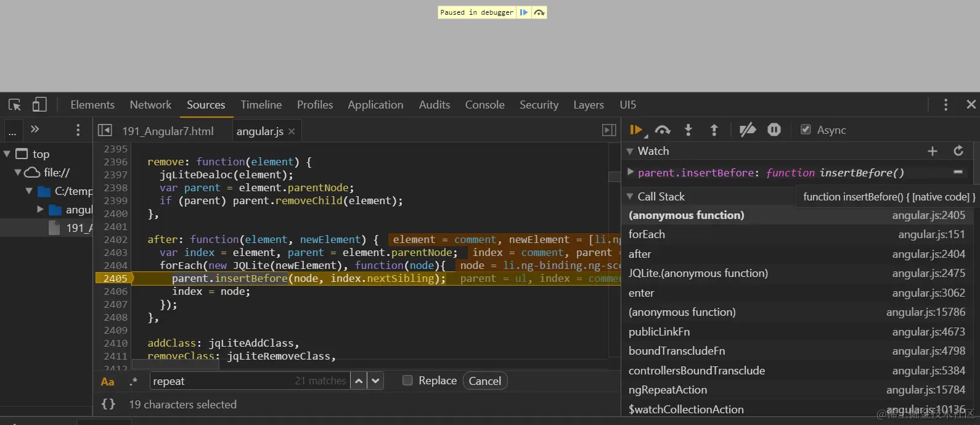Viewport: 980px width, 425px height.
Task: Collapse the top frame tree node
Action: coord(7,154)
